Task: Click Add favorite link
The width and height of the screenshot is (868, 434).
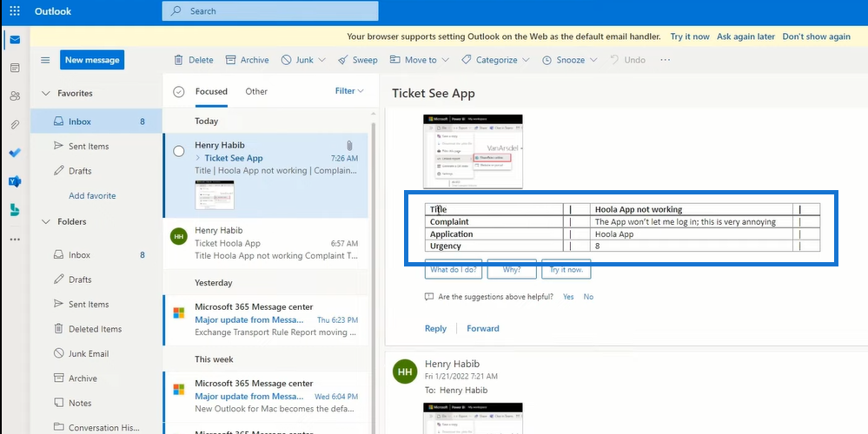Action: (x=92, y=195)
